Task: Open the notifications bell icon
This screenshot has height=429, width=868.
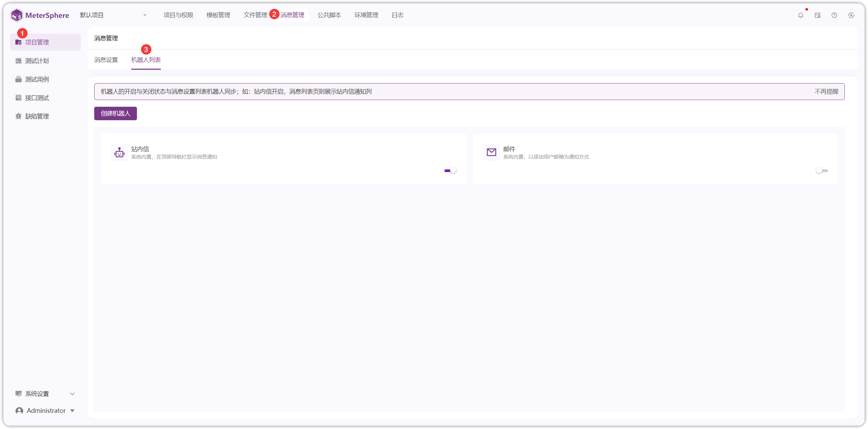Action: (x=801, y=15)
